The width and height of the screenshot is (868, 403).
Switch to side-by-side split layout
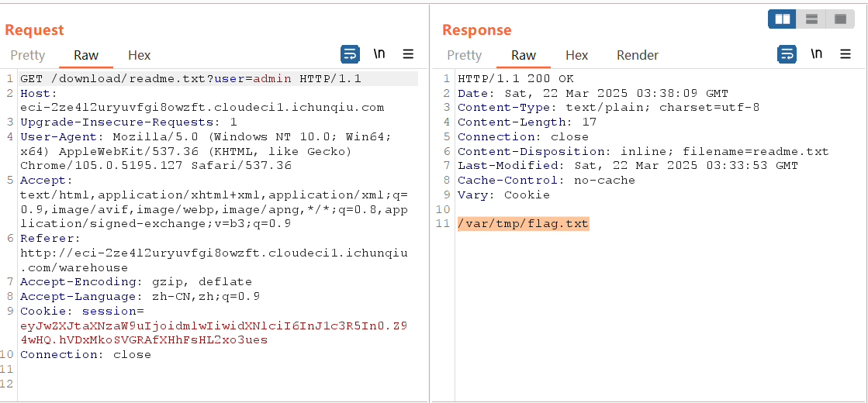(x=783, y=19)
